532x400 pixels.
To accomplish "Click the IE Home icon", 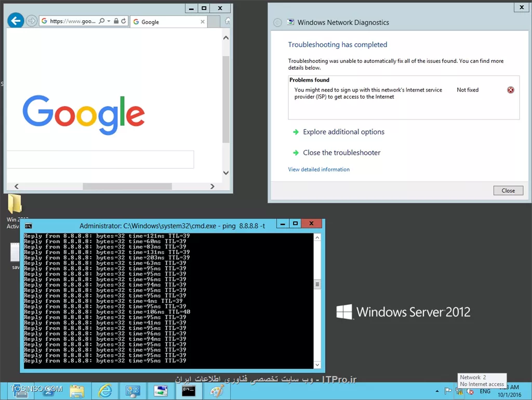I will coord(228,21).
